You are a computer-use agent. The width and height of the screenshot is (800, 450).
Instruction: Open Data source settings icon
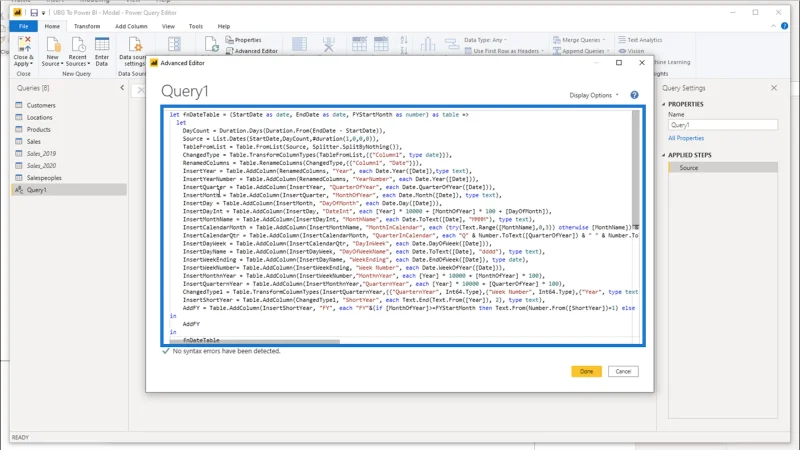(135, 45)
